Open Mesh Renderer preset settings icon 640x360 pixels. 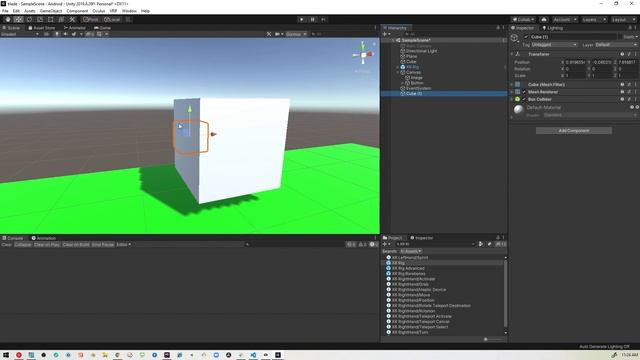coord(629,92)
